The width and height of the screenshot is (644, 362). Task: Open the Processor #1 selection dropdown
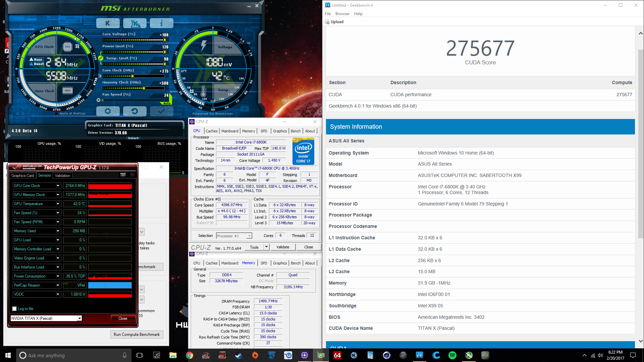point(234,236)
